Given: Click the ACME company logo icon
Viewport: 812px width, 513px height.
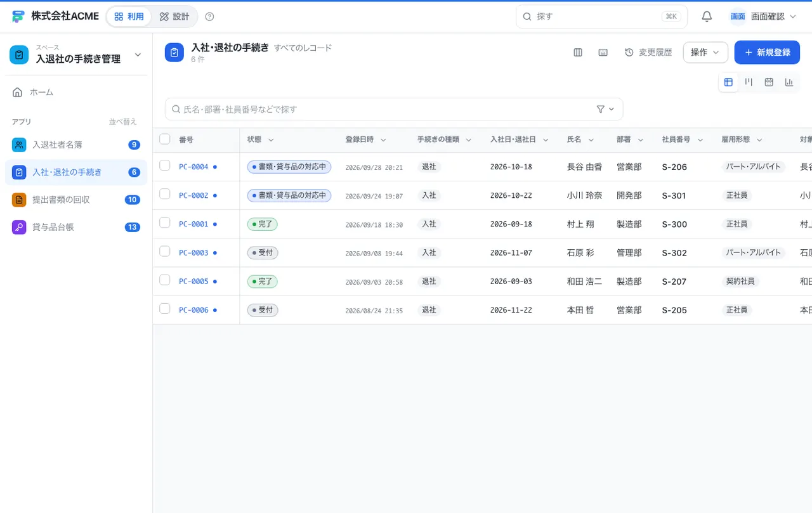Looking at the screenshot, I should click(18, 16).
